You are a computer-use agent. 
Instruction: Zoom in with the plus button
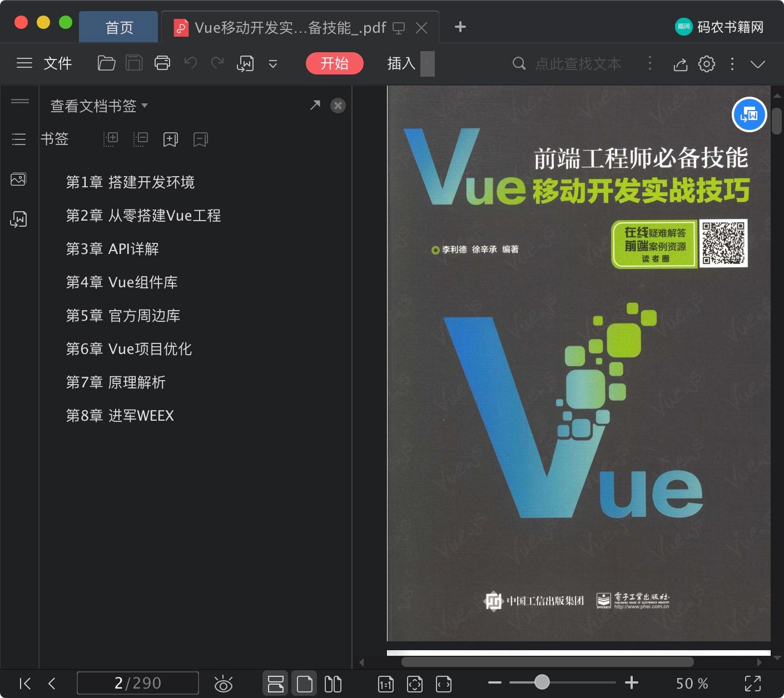[632, 682]
